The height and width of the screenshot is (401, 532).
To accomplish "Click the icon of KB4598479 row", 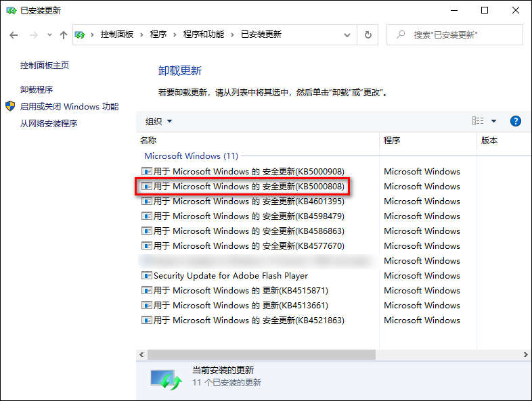I will pyautogui.click(x=147, y=216).
